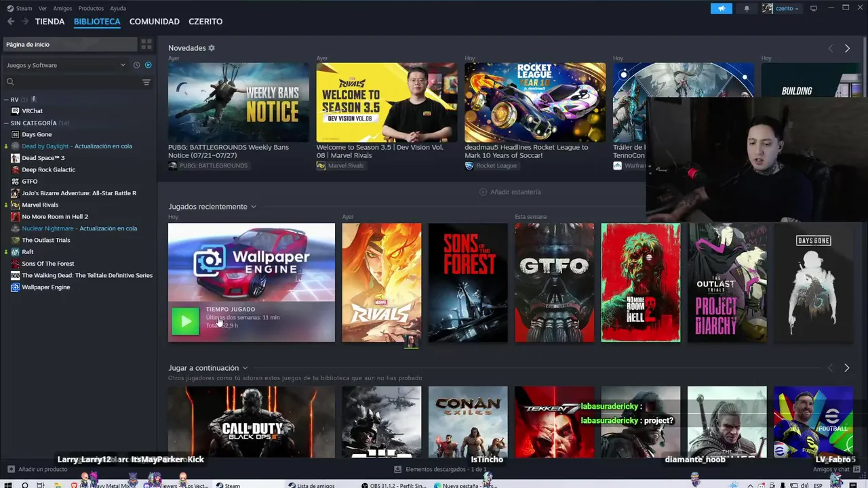
Task: Open the Jugados recientemente shelf dropdown
Action: (x=254, y=207)
